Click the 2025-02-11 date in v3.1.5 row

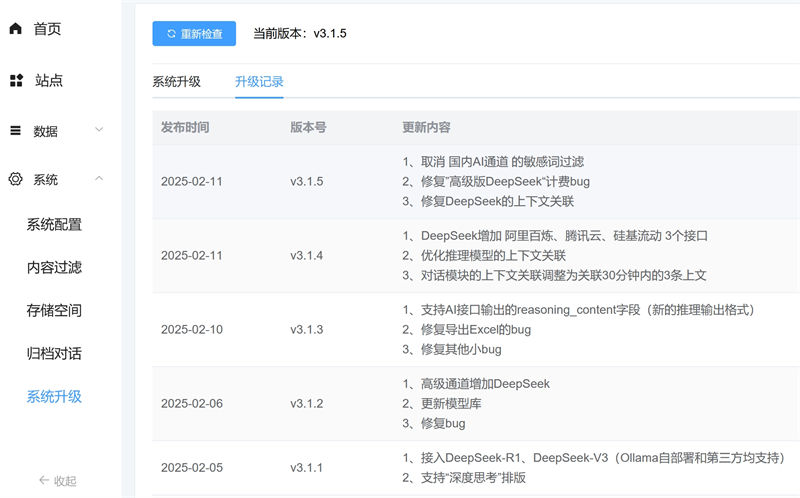point(192,182)
